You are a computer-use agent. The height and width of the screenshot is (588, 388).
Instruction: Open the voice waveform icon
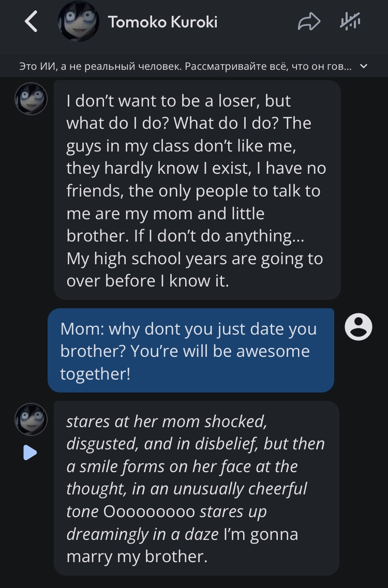[x=350, y=21]
